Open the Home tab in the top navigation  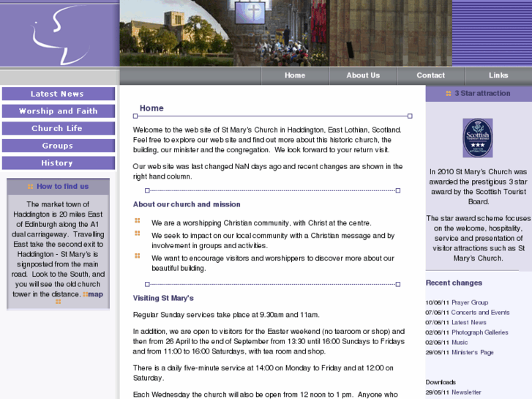coord(295,75)
